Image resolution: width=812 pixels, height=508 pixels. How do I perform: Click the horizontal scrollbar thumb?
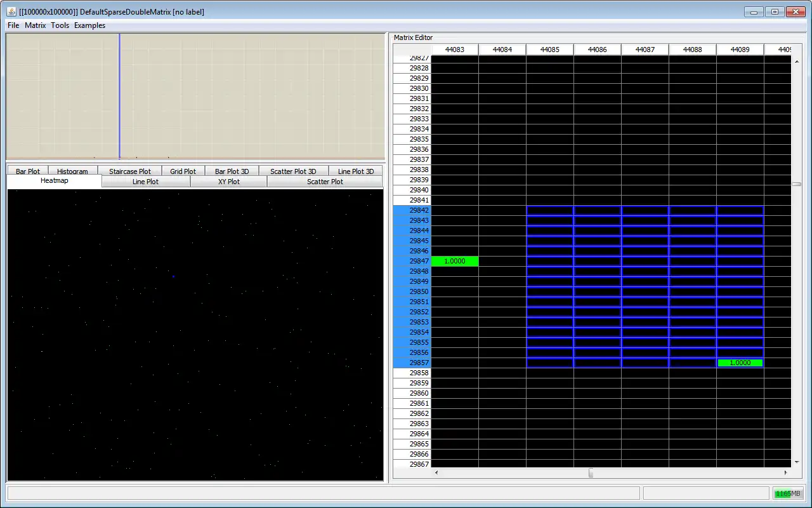point(591,472)
